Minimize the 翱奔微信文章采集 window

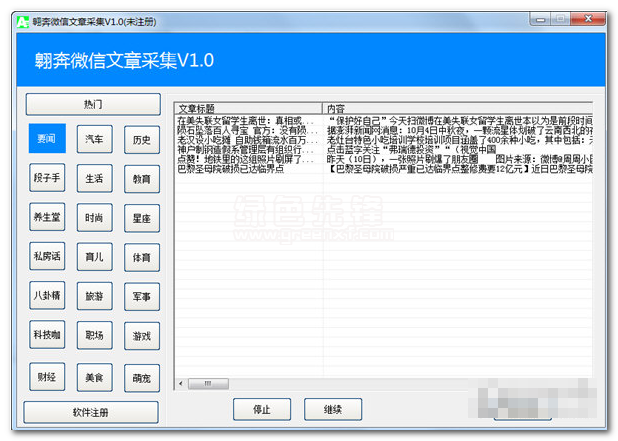click(x=541, y=19)
